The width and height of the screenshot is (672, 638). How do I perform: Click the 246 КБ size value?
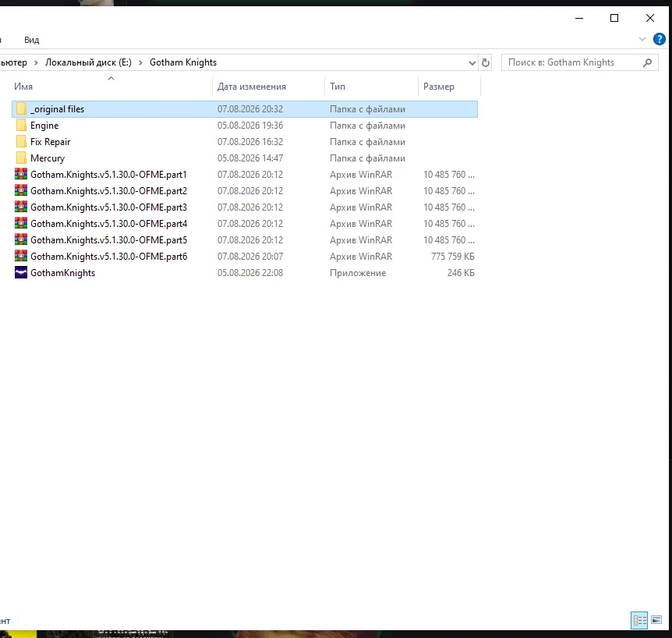461,273
